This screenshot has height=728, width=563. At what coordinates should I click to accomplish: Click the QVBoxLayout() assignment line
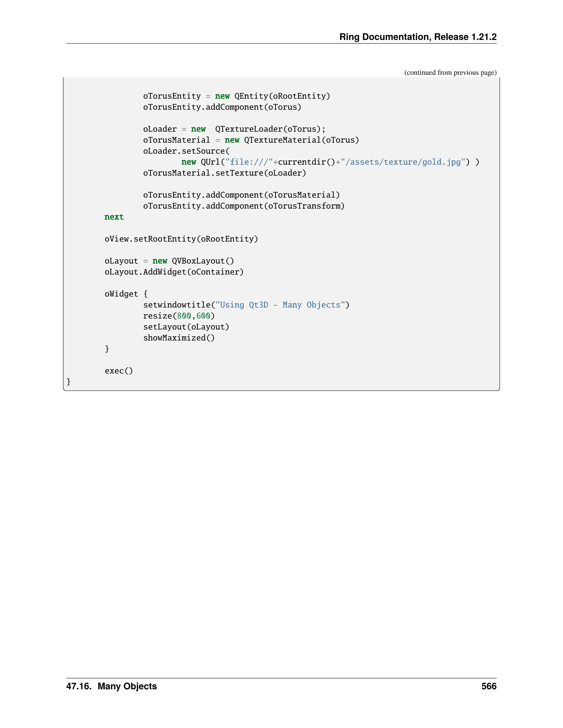[169, 261]
